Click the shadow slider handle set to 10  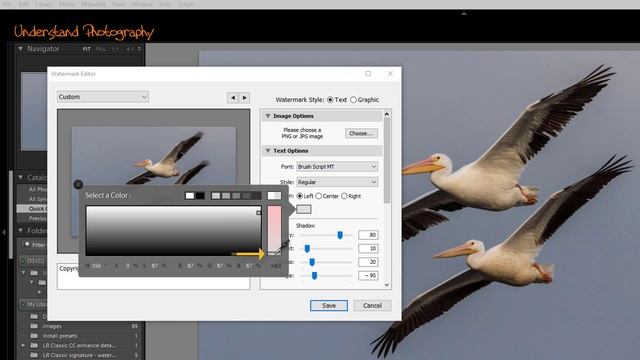[307, 248]
